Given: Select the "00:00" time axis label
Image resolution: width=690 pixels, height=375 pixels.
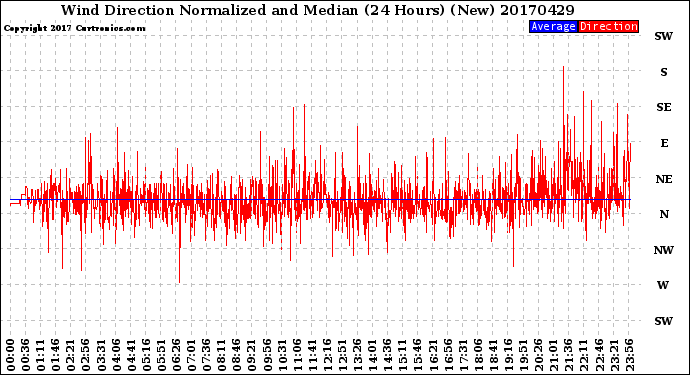Looking at the screenshot, I should [11, 355].
